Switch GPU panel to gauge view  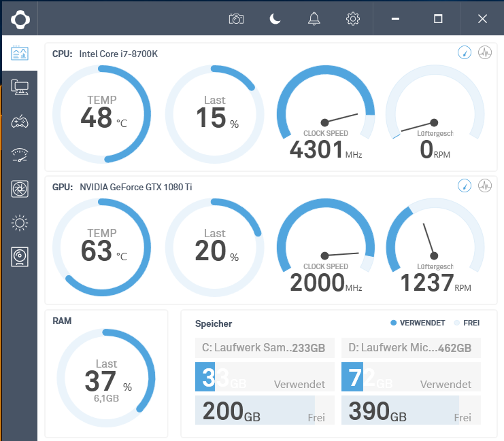tap(465, 186)
